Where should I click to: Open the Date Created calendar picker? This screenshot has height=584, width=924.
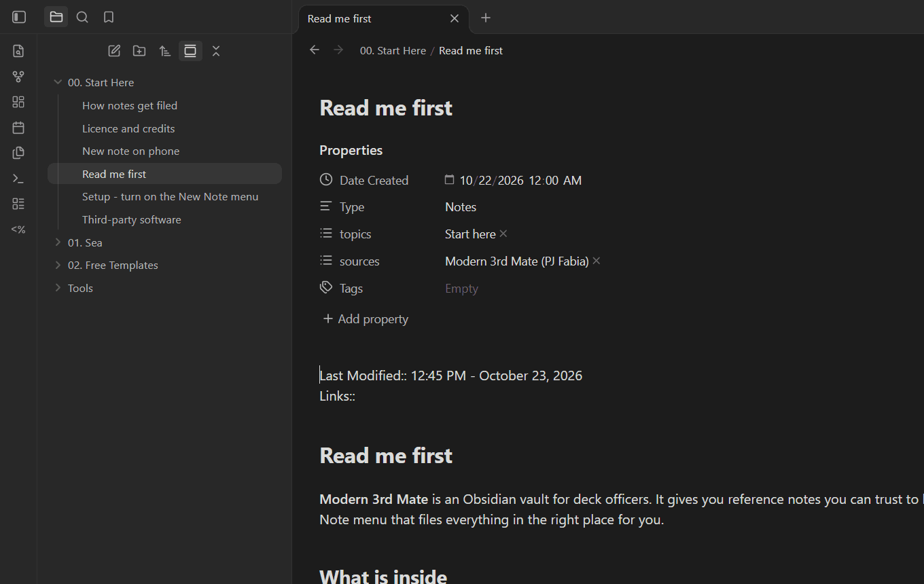(449, 180)
